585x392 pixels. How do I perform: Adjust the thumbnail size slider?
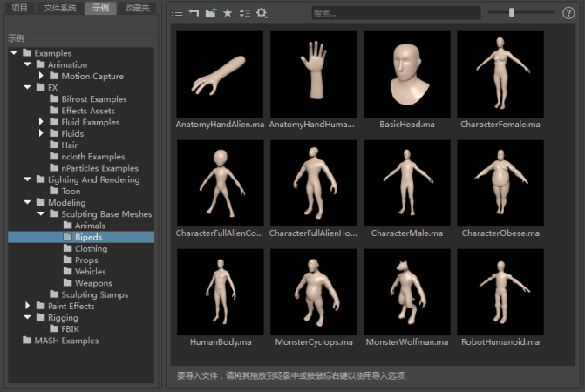click(511, 13)
